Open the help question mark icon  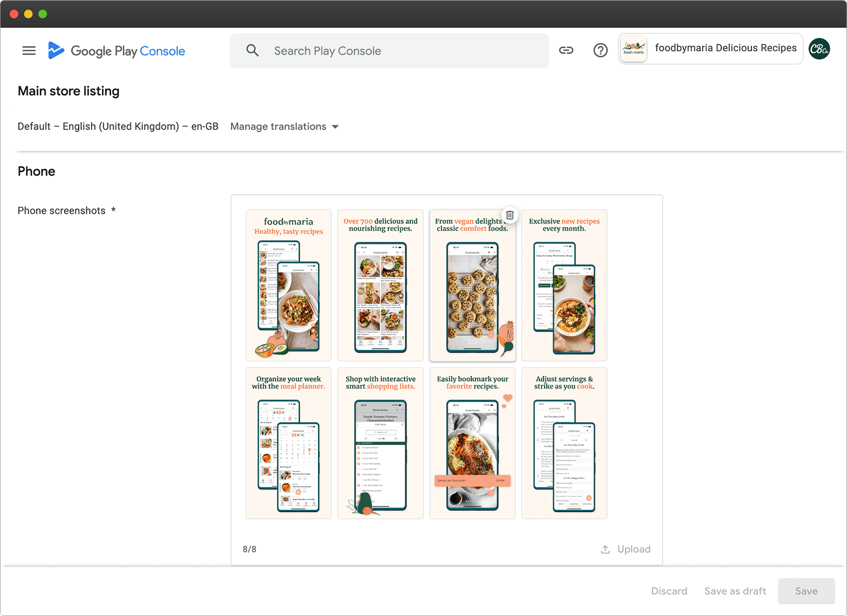coord(600,50)
